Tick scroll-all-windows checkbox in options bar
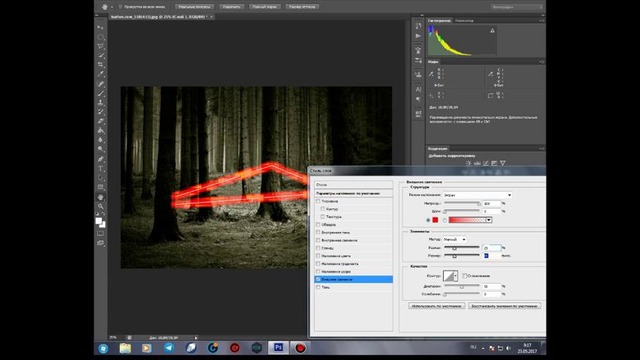 [x=120, y=7]
